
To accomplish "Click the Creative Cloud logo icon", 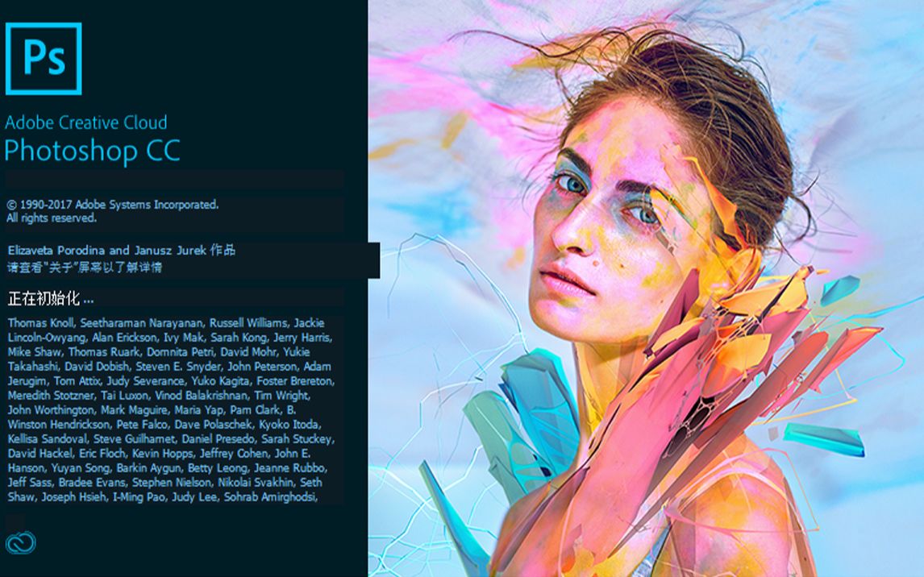I will 21,542.
